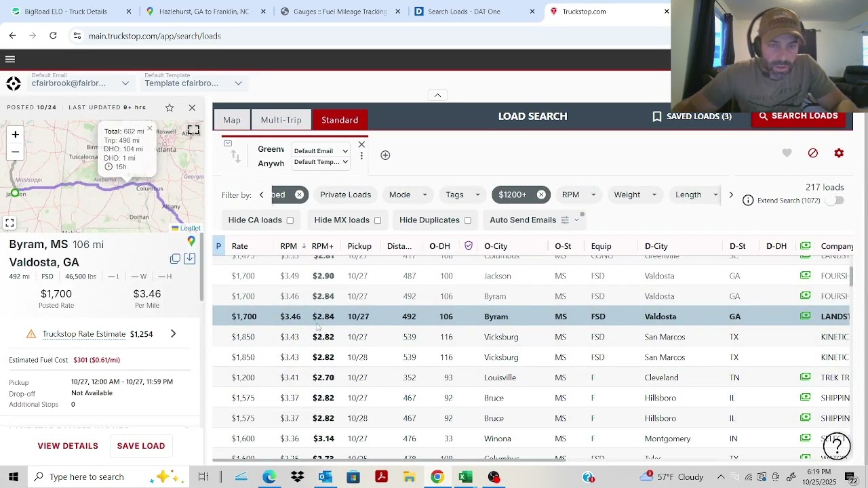This screenshot has height=488, width=868.
Task: Close the route total popup
Action: coord(150,128)
